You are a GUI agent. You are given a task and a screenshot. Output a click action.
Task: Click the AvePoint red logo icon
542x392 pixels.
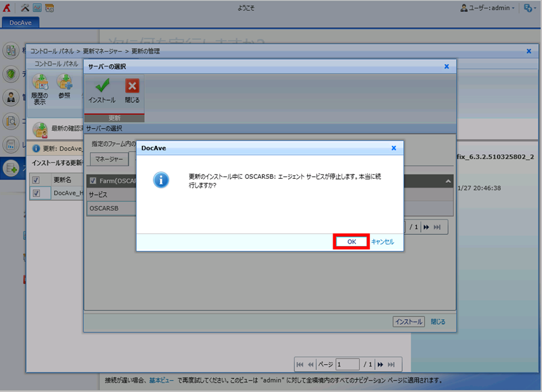(6, 8)
